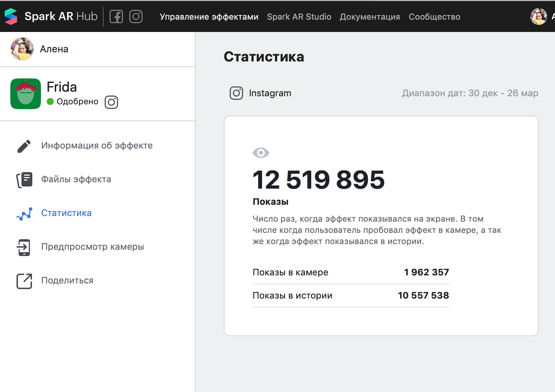Click Instagram icon next to Одобрено
This screenshot has width=555, height=392.
[111, 102]
